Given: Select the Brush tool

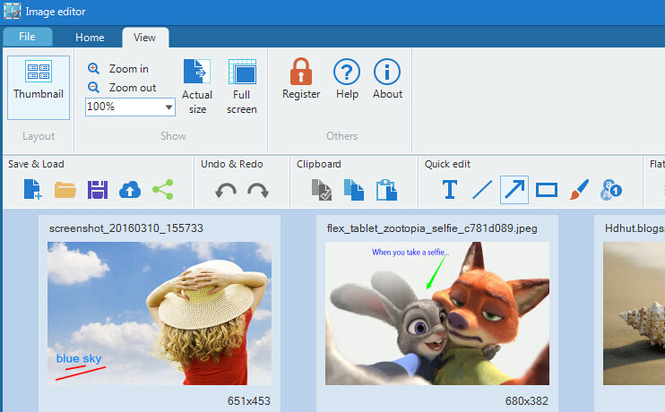Looking at the screenshot, I should point(579,189).
